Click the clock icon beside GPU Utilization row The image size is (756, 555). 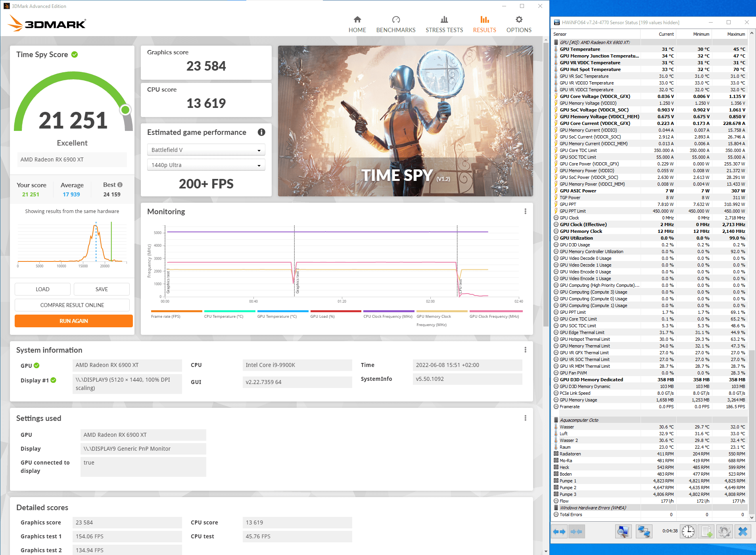pyautogui.click(x=556, y=238)
